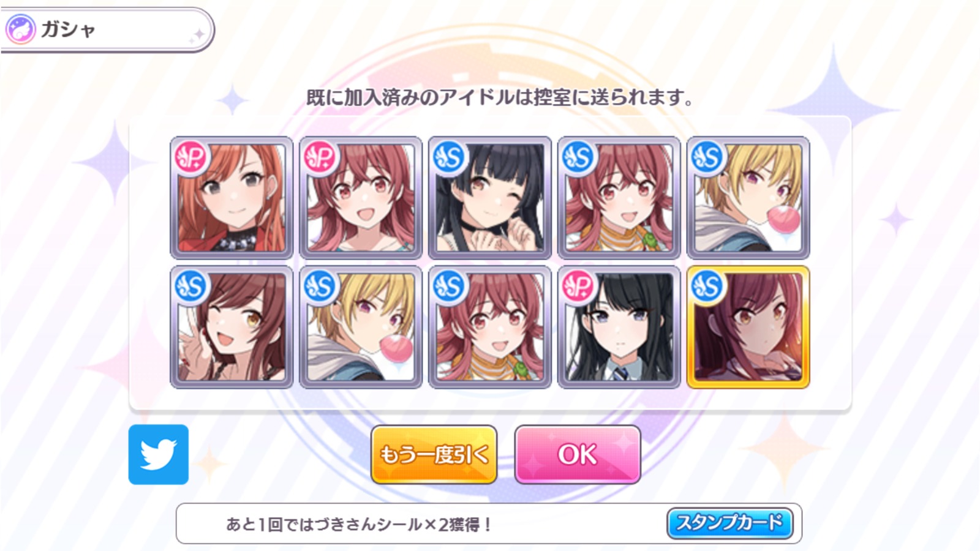The width and height of the screenshot is (980, 551).
Task: Select the top-row red-haired S card, yellow scarf
Action: coord(619,198)
